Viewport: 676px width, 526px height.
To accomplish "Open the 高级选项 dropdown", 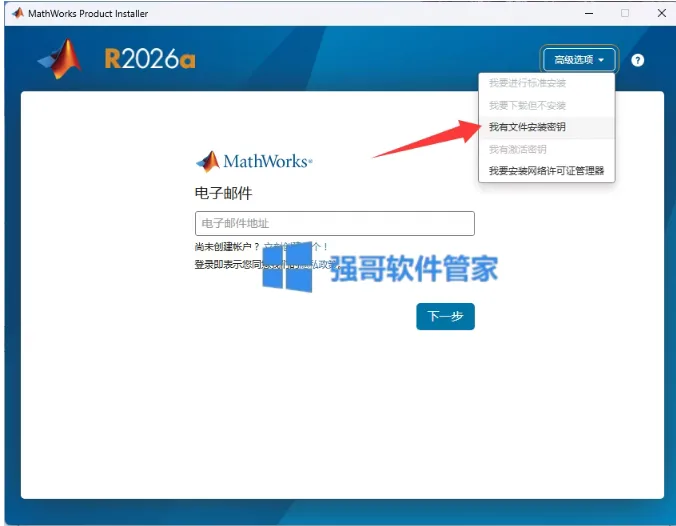I will tap(579, 59).
